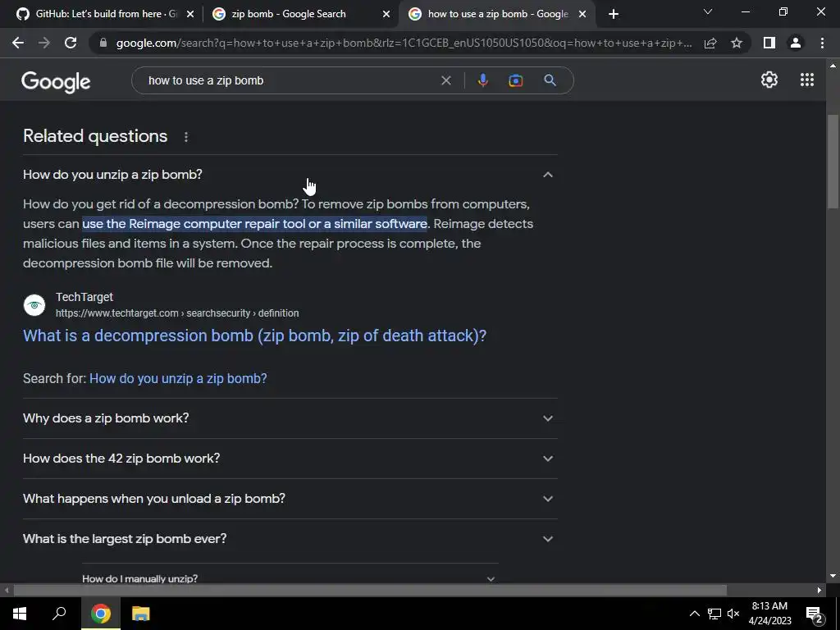Screen dimensions: 840x630
Task: Click the TechTarget URL breadcrumb
Action: (x=177, y=313)
